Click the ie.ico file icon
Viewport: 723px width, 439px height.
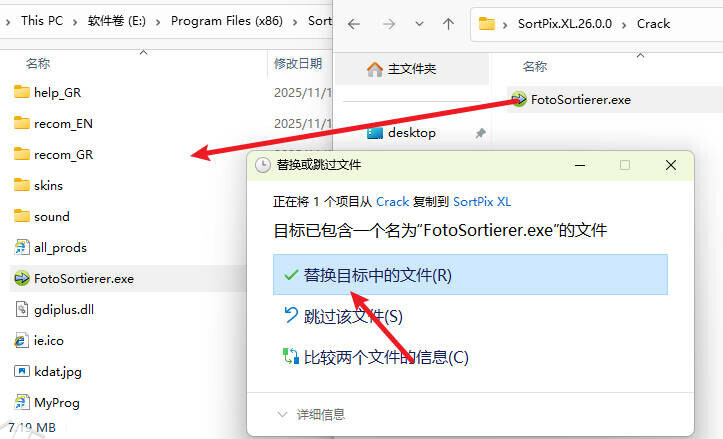click(22, 340)
